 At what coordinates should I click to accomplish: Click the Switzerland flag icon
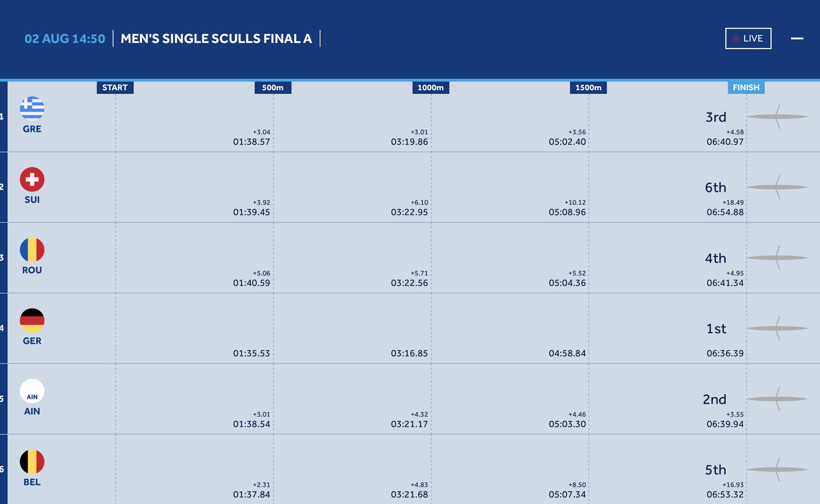pyautogui.click(x=32, y=179)
